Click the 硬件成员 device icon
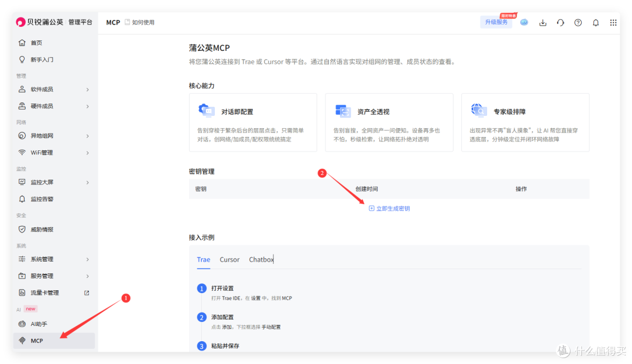This screenshot has width=632, height=364. point(22,106)
